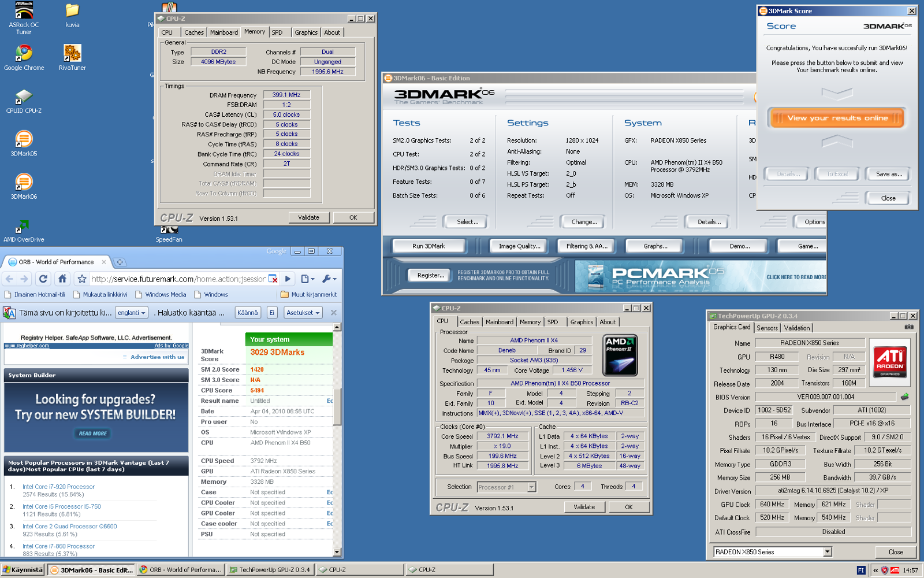The image size is (924, 578).
Task: Open Validation tab in GPU-Z
Action: 797,328
